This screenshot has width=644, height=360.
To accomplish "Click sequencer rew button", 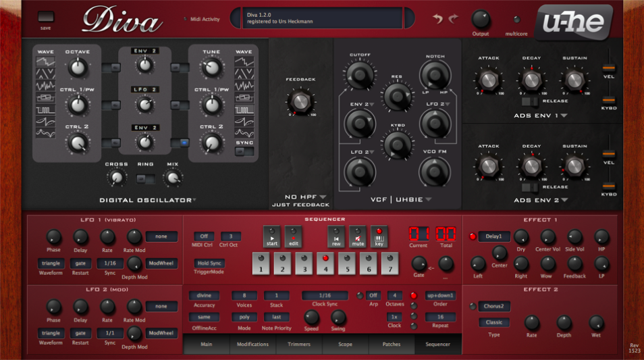I will click(336, 236).
